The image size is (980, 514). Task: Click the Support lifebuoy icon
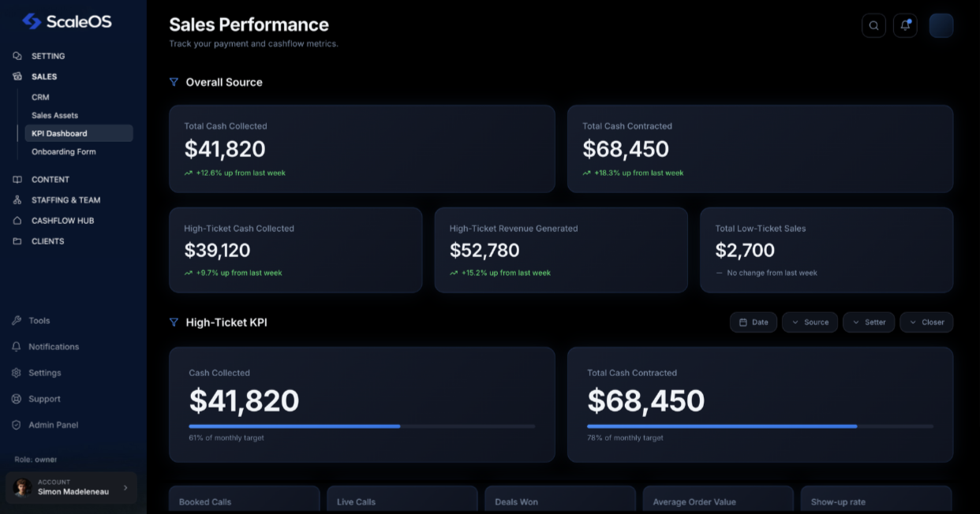[x=17, y=399]
